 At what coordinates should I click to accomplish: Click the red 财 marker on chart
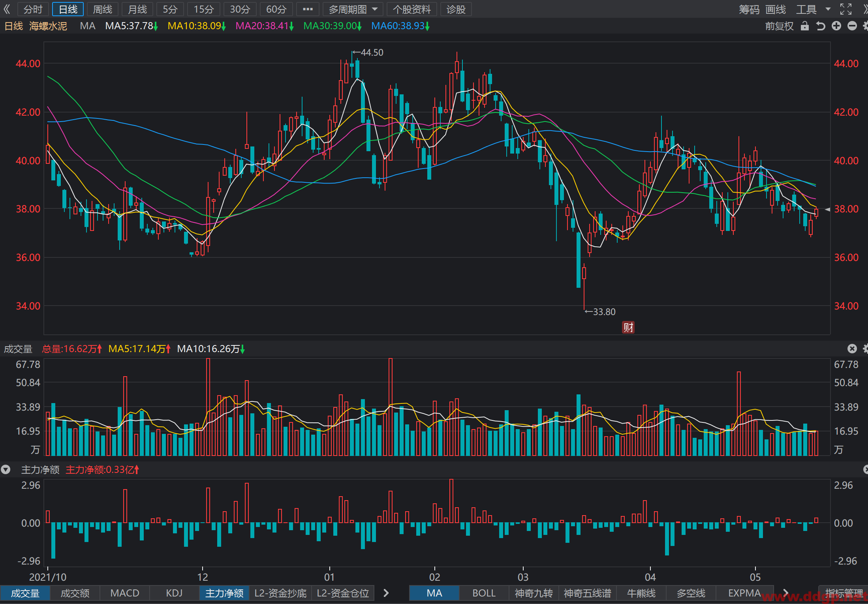click(628, 327)
